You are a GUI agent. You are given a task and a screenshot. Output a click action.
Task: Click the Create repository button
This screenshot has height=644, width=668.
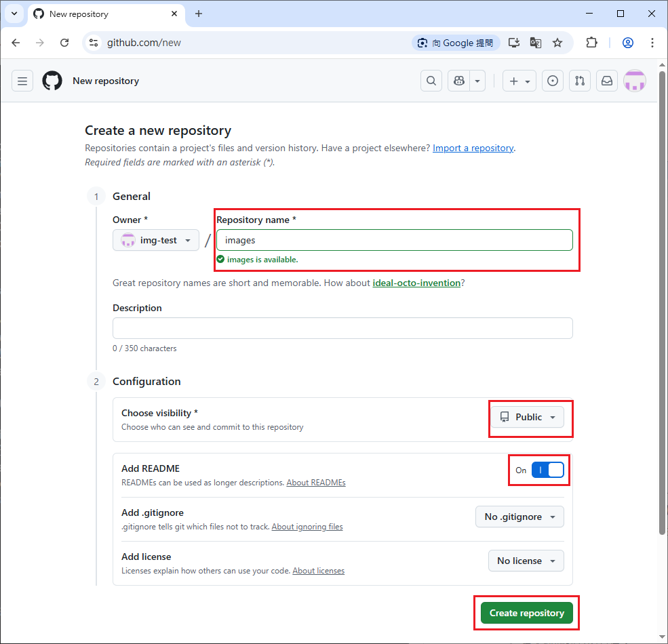(527, 613)
